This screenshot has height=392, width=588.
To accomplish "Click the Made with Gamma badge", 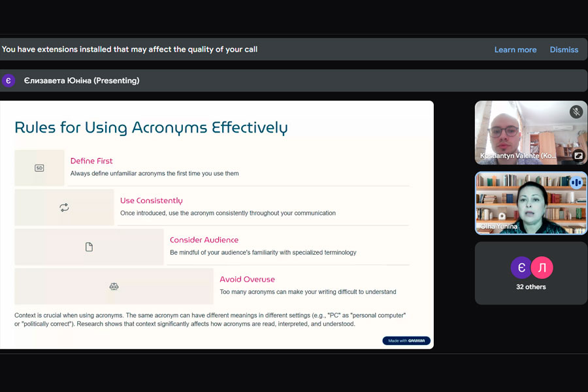I will [x=406, y=340].
